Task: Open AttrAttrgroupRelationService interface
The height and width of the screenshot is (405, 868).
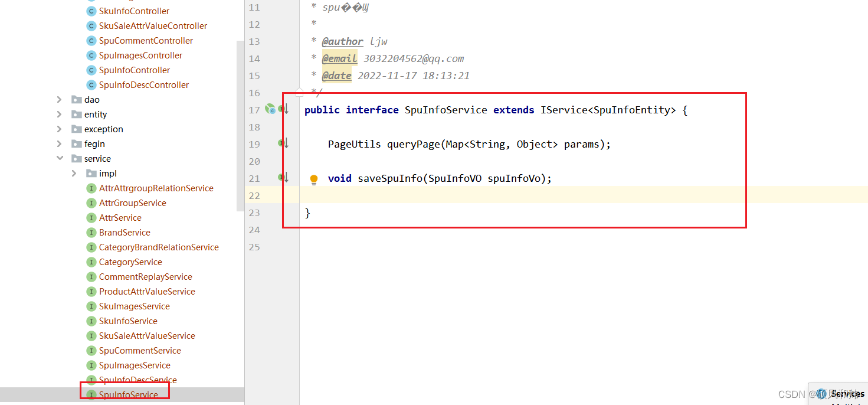Action: 156,188
